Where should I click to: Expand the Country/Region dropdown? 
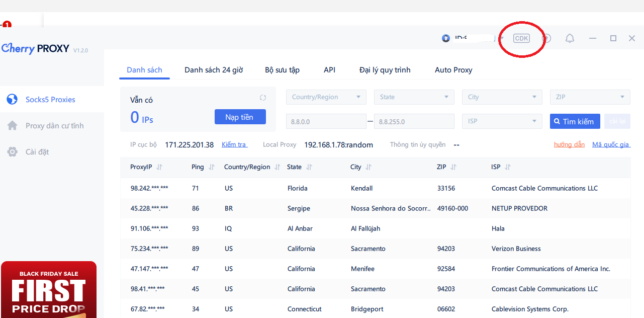(326, 97)
